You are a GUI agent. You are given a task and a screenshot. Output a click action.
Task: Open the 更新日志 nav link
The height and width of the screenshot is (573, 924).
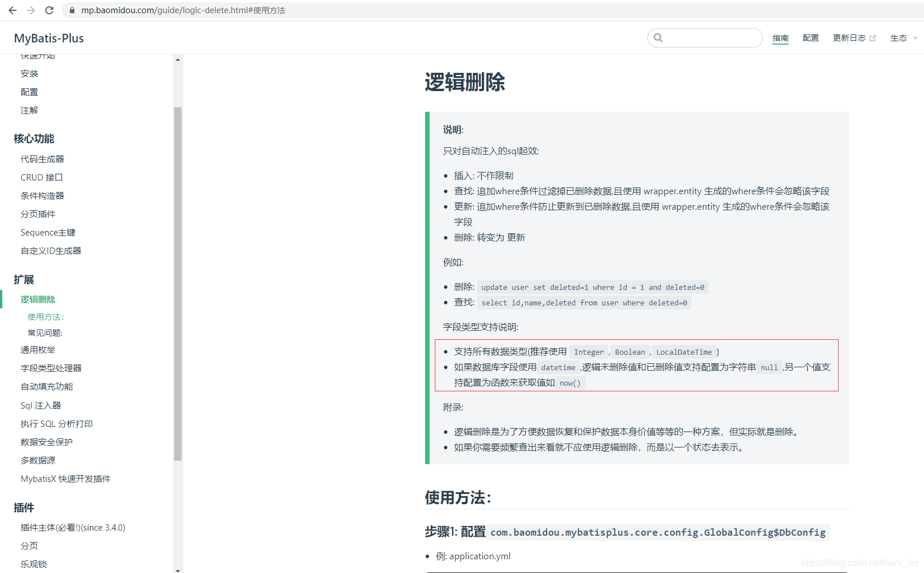850,38
